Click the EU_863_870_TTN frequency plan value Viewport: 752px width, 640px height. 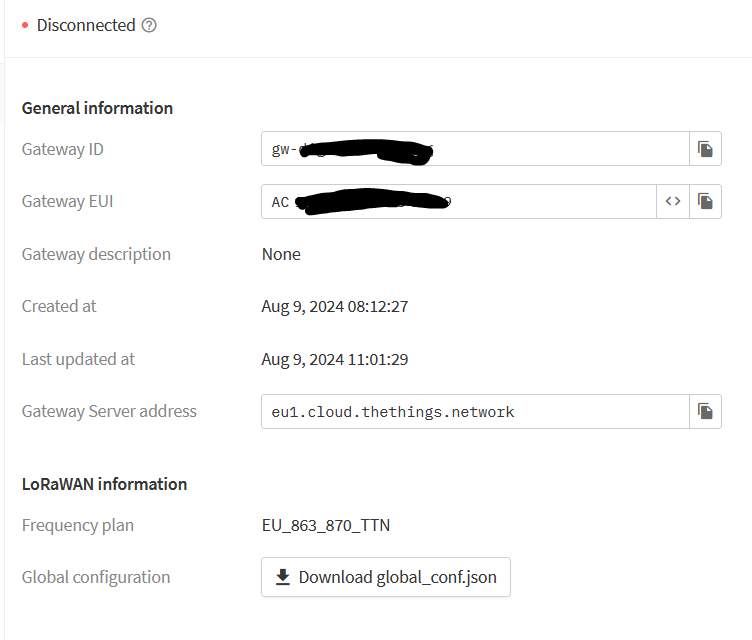[x=326, y=525]
